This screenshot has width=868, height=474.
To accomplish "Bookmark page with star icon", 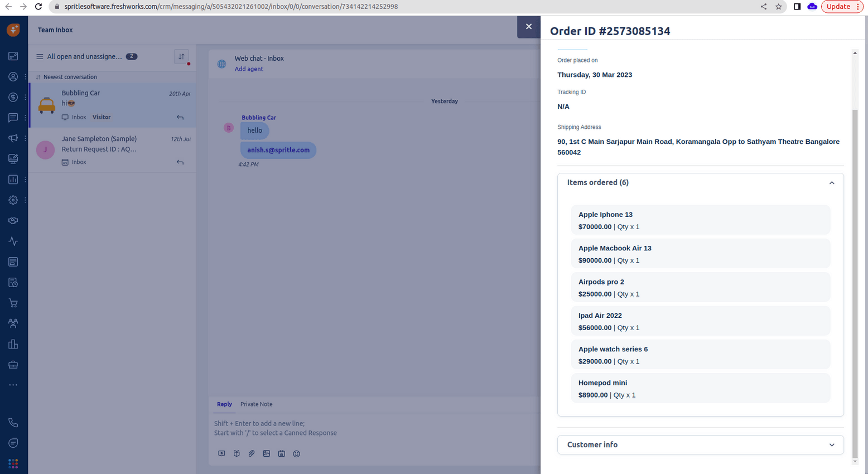I will click(x=779, y=7).
